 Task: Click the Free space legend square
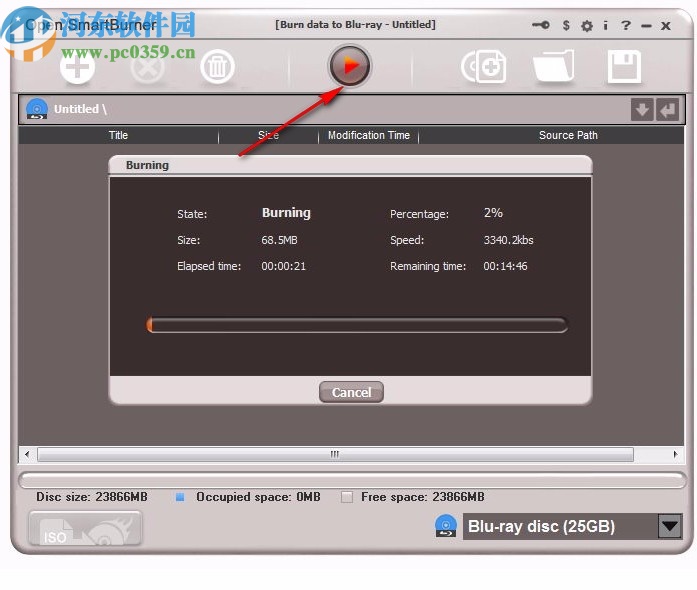(x=347, y=497)
